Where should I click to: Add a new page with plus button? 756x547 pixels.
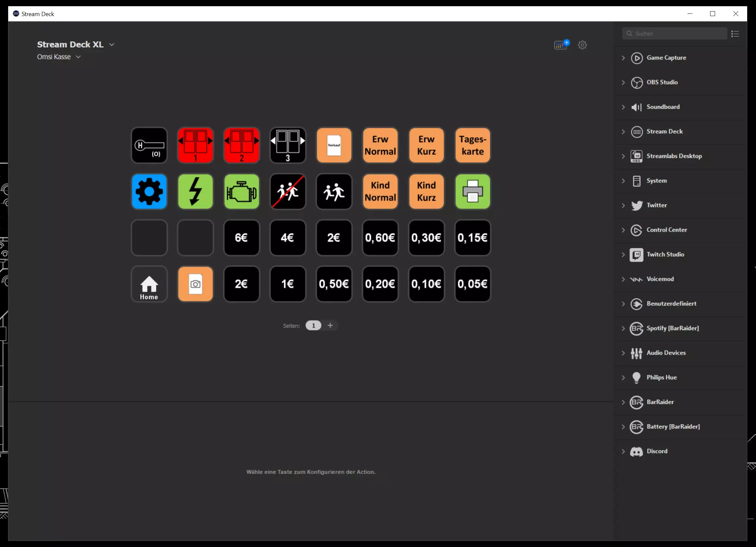click(330, 326)
